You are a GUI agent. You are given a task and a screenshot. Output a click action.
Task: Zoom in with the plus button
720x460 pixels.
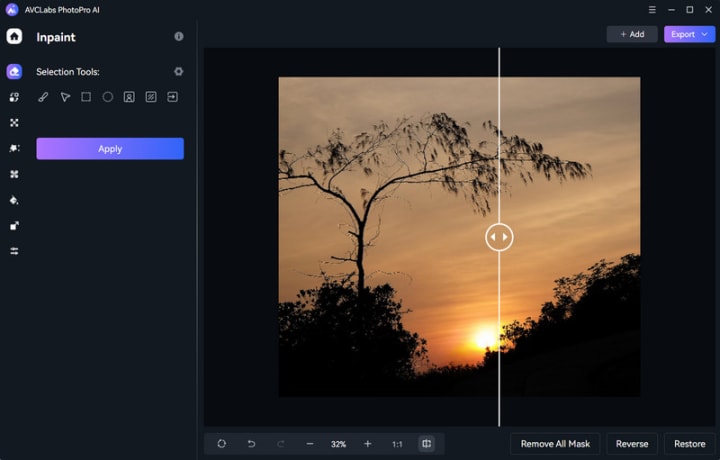[367, 443]
